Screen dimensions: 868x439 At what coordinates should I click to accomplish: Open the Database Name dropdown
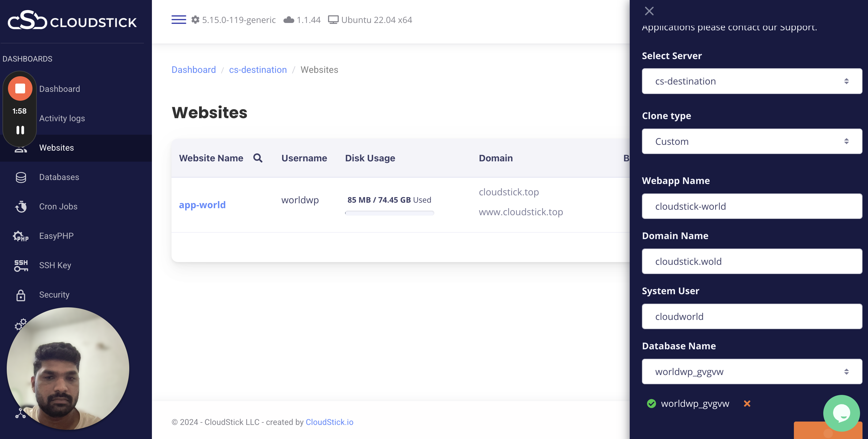coord(752,372)
